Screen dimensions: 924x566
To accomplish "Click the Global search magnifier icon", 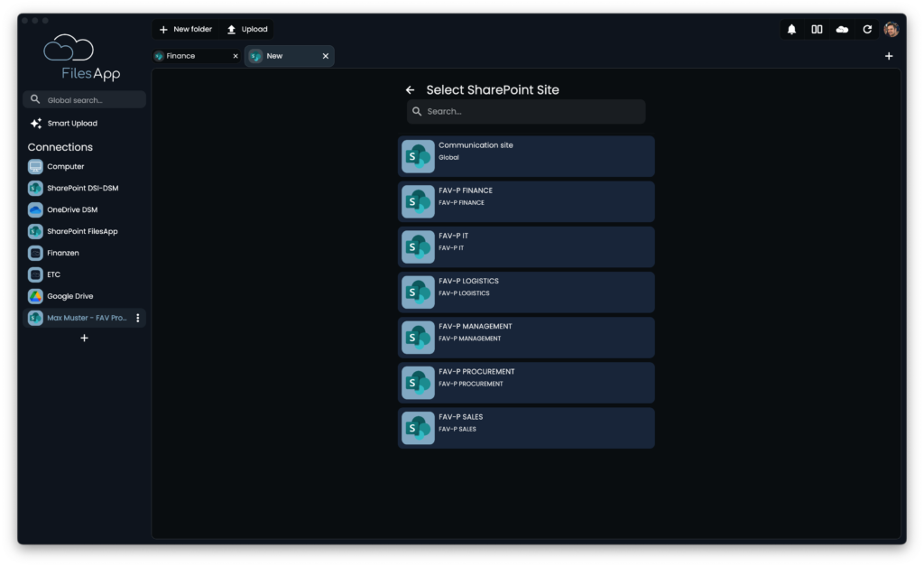I will click(35, 99).
